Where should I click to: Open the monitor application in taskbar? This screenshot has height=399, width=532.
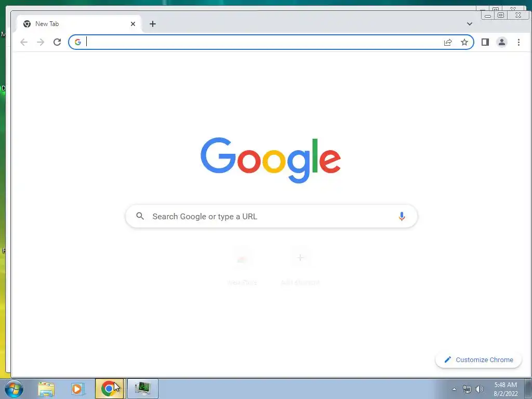(142, 389)
